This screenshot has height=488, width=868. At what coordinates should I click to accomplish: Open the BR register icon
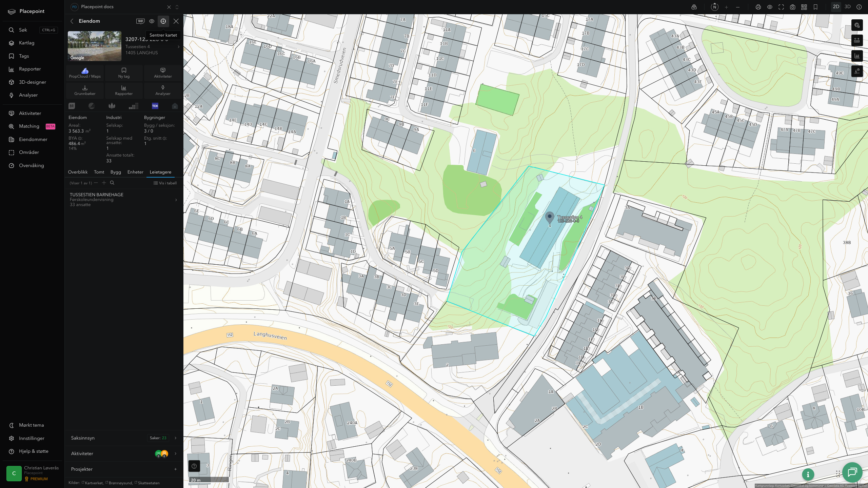coord(72,106)
